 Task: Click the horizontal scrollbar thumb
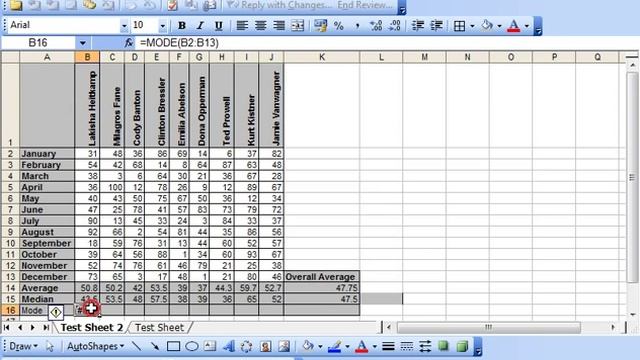489,327
